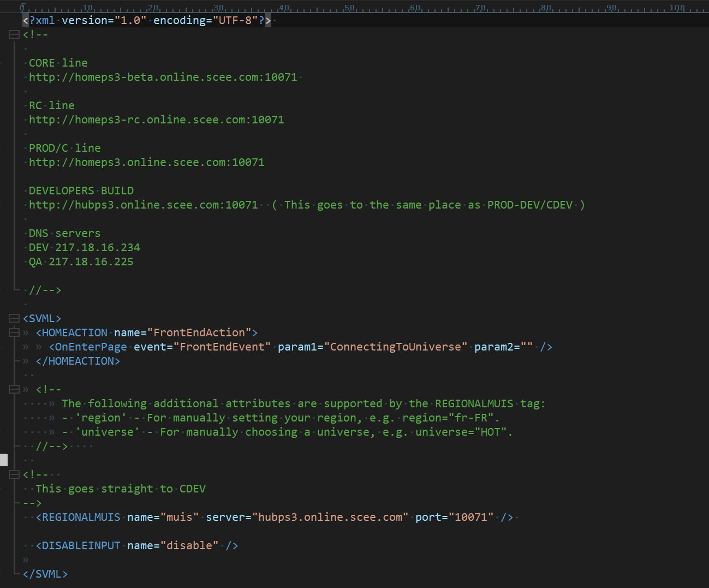Click the hubps3.online.scee.com:10071 URL in comment
The image size is (709, 588).
(x=144, y=205)
